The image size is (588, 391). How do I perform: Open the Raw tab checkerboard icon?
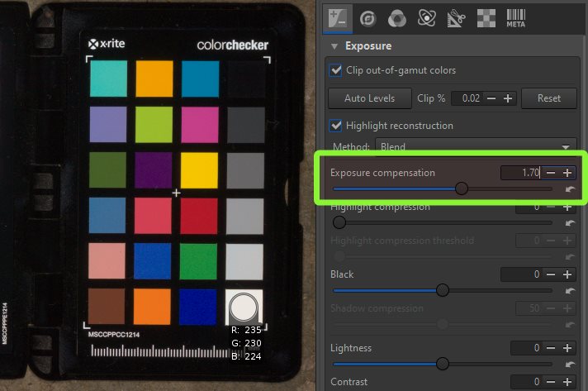(486, 18)
